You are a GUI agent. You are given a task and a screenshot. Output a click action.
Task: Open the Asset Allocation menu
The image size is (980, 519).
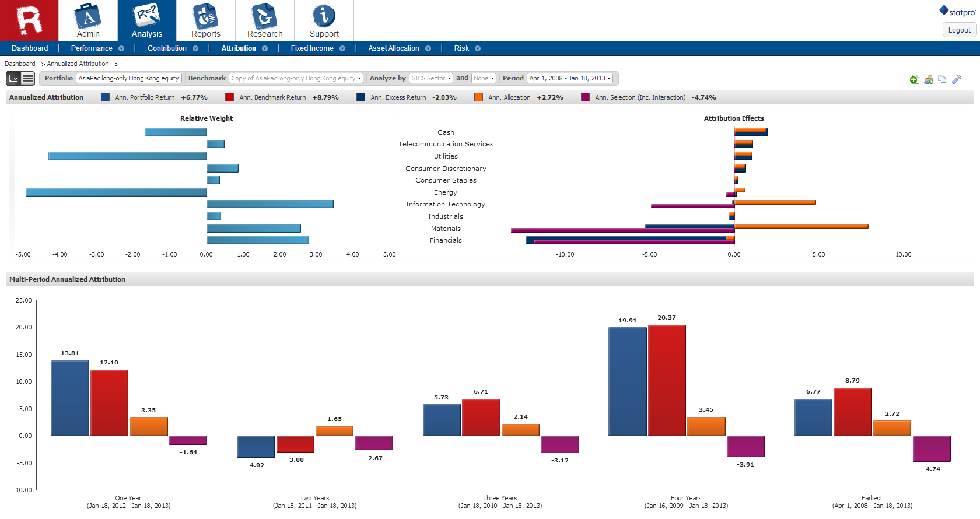point(394,48)
